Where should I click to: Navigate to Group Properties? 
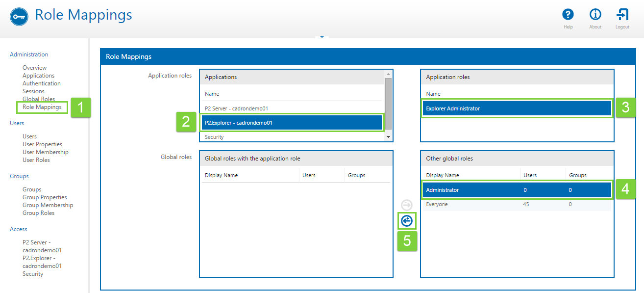coord(45,197)
